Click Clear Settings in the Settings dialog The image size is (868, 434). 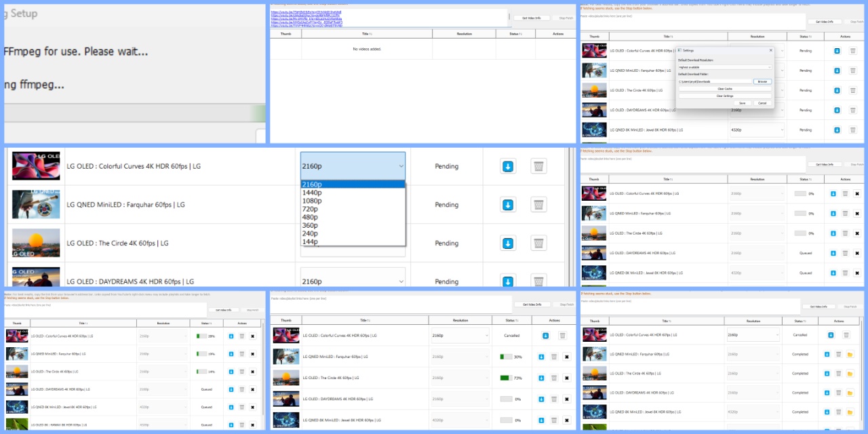[725, 96]
